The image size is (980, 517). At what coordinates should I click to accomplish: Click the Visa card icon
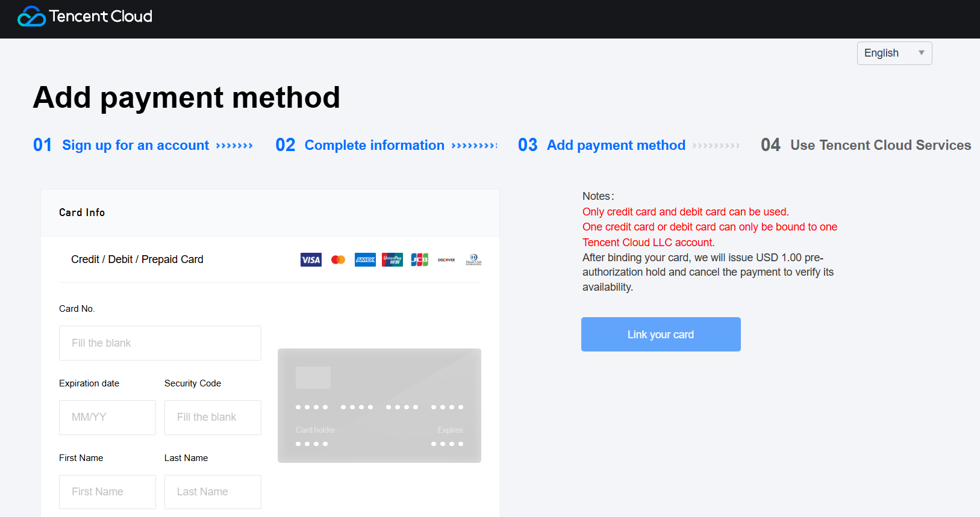[311, 260]
